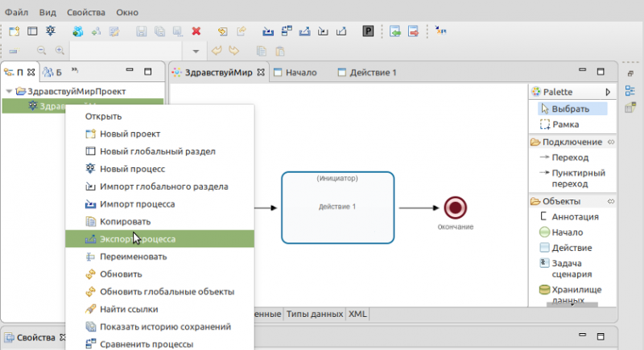Open the Свойства menu
Viewport: 644px width, 350px height.
pos(86,12)
